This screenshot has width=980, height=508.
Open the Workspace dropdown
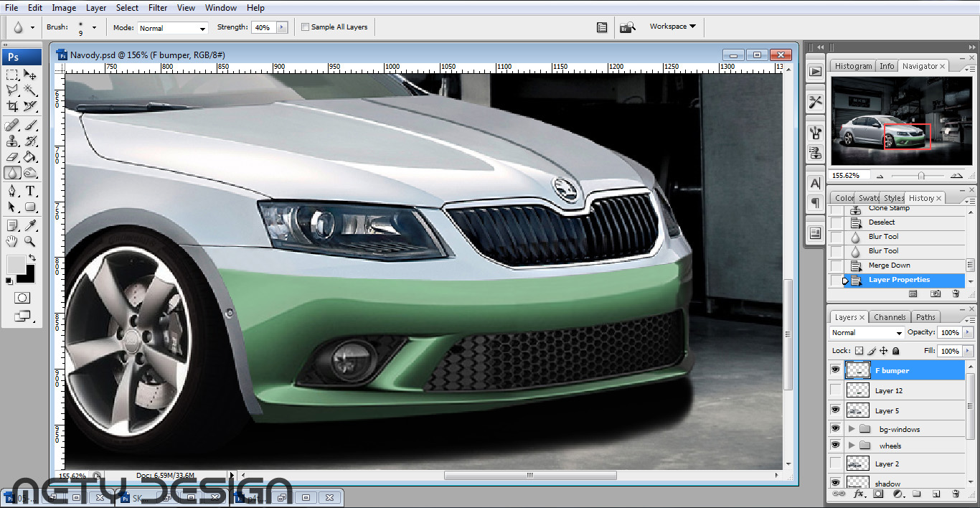pos(672,27)
